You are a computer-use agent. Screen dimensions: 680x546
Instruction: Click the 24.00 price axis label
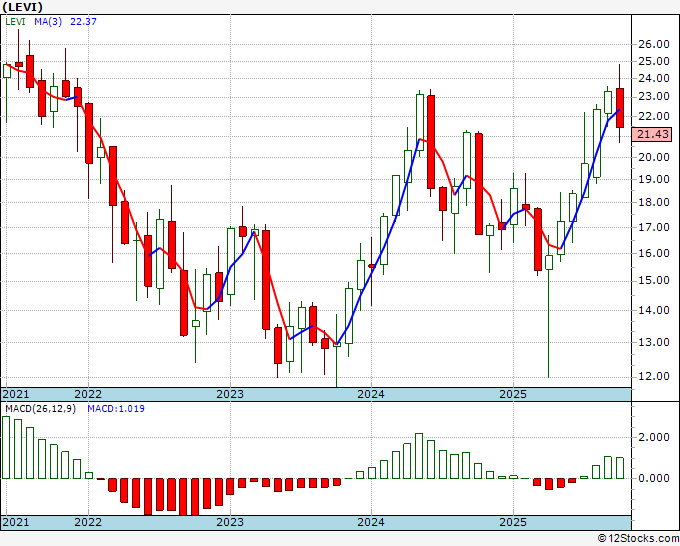point(654,78)
